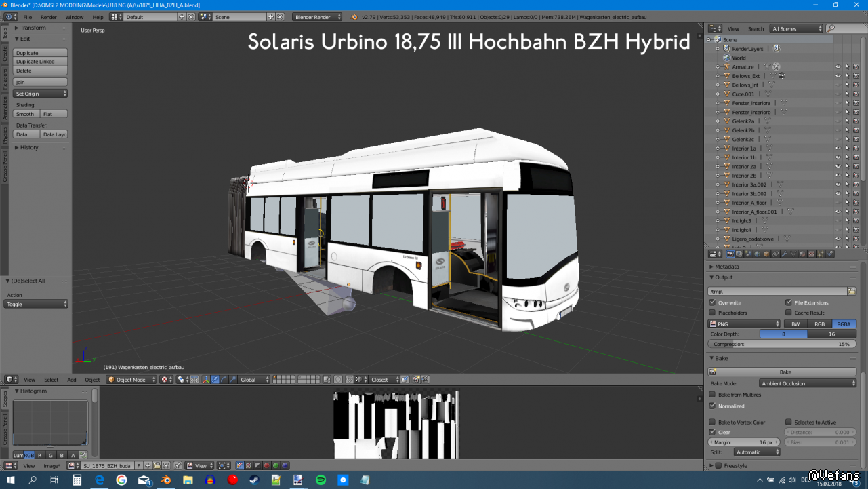Open the Object cube properties tab
The width and height of the screenshot is (868, 489).
[766, 254]
